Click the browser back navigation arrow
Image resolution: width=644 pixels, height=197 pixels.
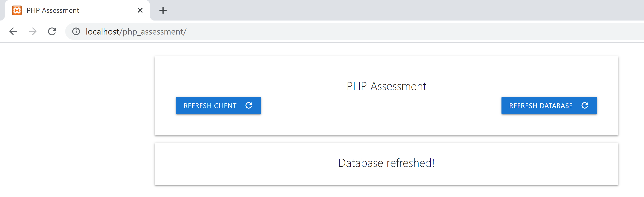click(13, 31)
